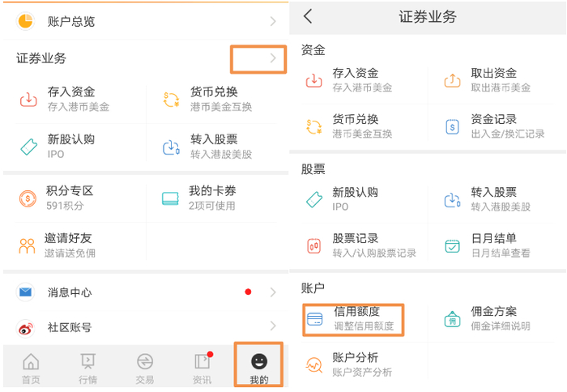Viewport: 567px width, 392px height.
Task: Open 积分专区 coin icon
Action: [x=28, y=198]
